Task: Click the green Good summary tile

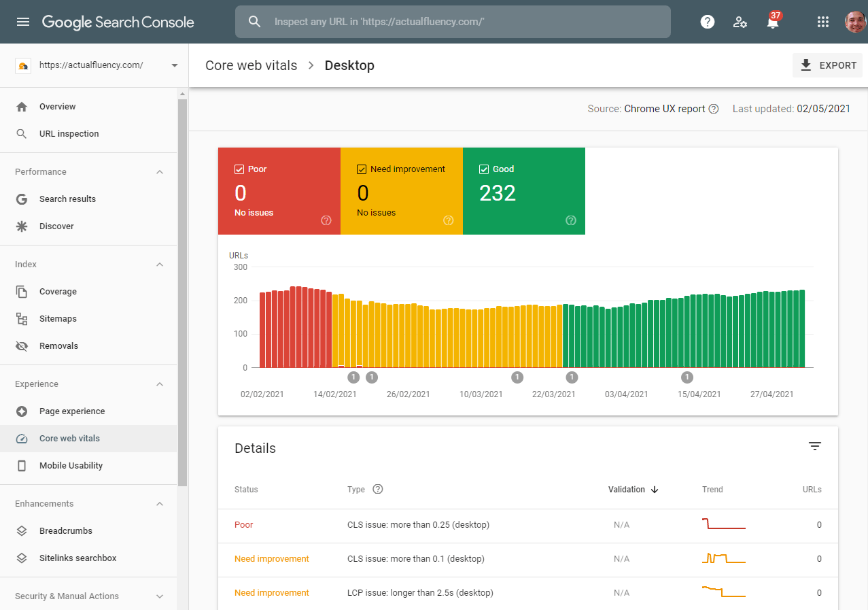Action: click(524, 191)
